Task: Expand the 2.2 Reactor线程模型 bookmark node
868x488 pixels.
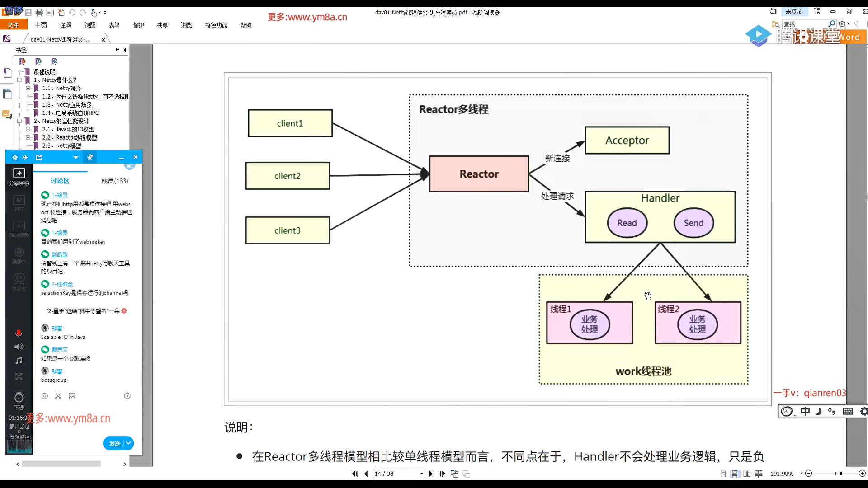Action: (28, 137)
